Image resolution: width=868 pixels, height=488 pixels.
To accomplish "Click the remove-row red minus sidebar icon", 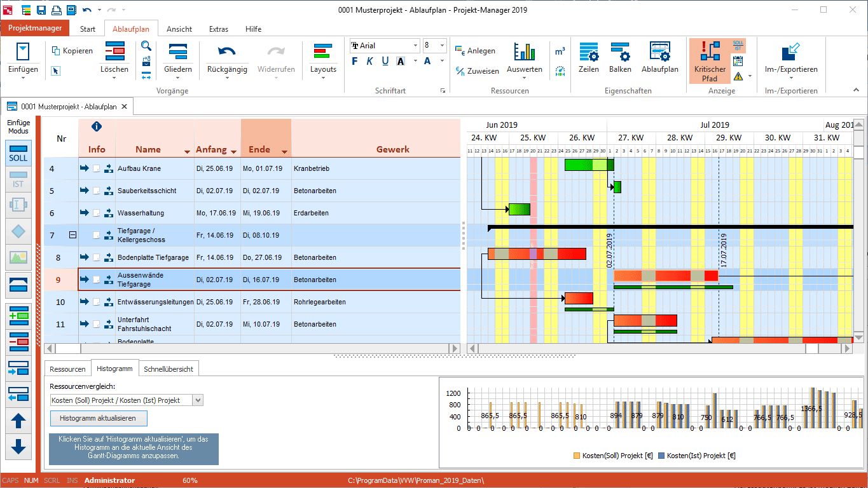I will [18, 342].
